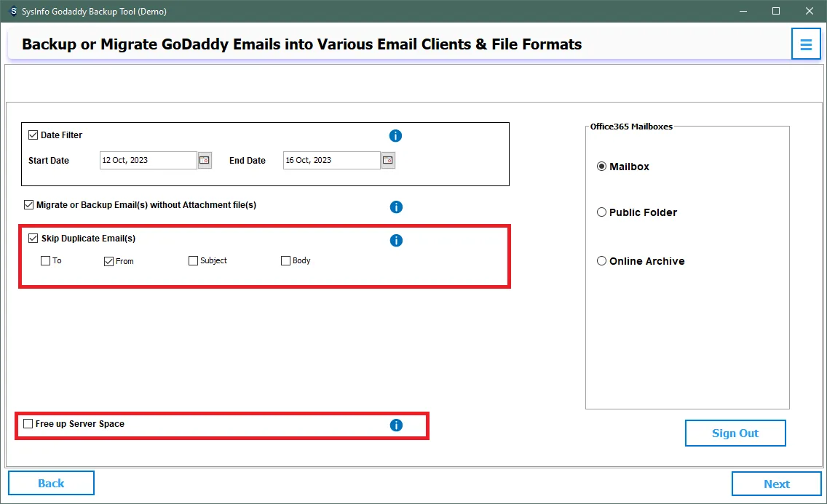Viewport: 827px width, 504px height.
Task: Click the Date Filter info icon
Action: click(395, 136)
